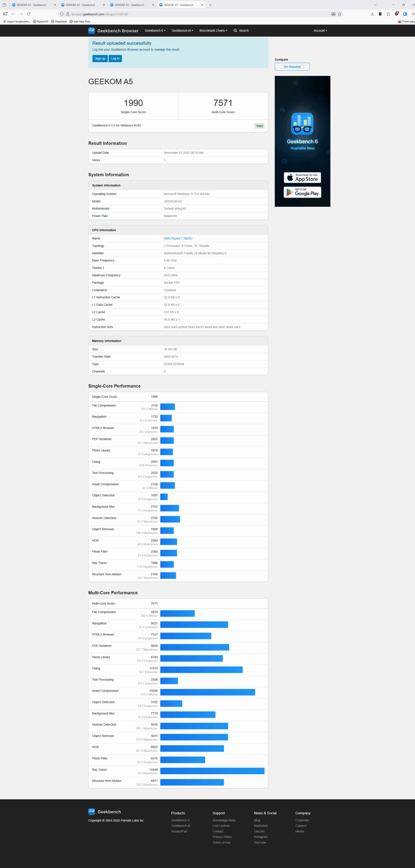Click the Bitwarden extension icon

coord(405,14)
